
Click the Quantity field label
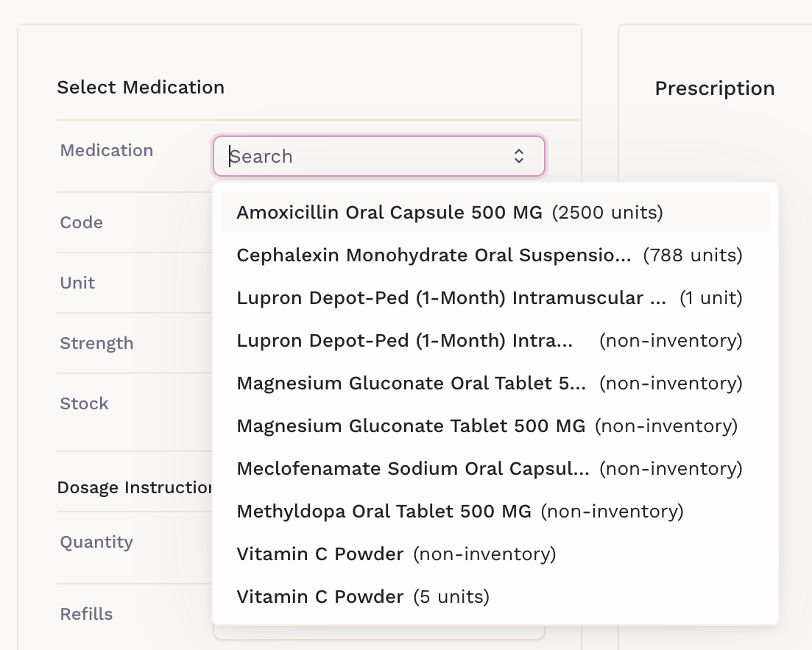click(96, 542)
